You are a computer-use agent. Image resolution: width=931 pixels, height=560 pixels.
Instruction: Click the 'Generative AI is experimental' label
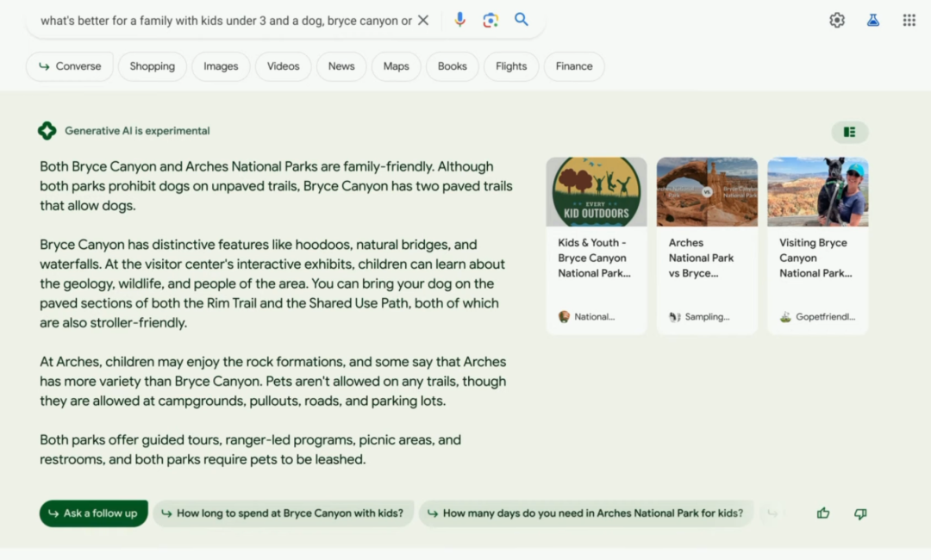(137, 130)
